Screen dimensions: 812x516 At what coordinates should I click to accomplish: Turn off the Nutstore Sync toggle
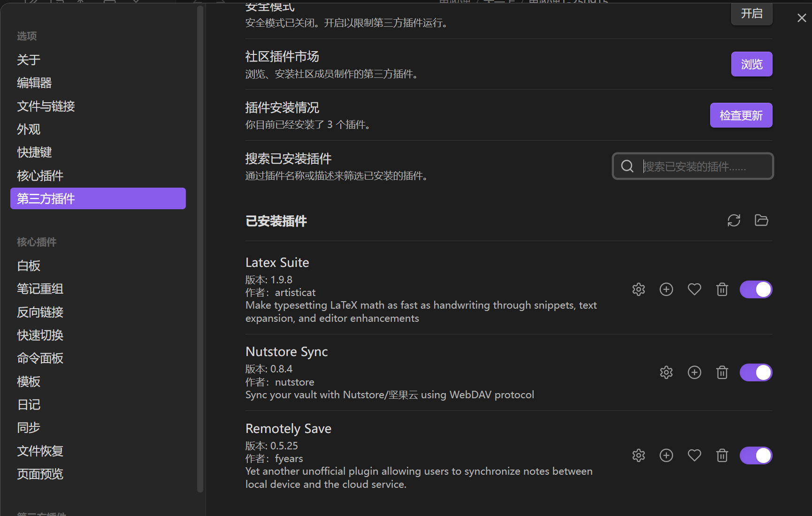(756, 372)
